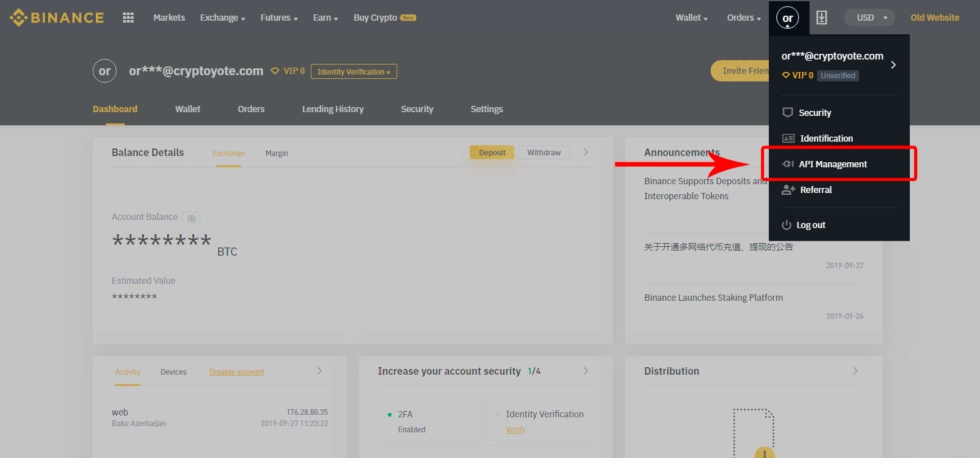Open the Lending History tab
Viewport: 980px width, 458px height.
coord(333,109)
